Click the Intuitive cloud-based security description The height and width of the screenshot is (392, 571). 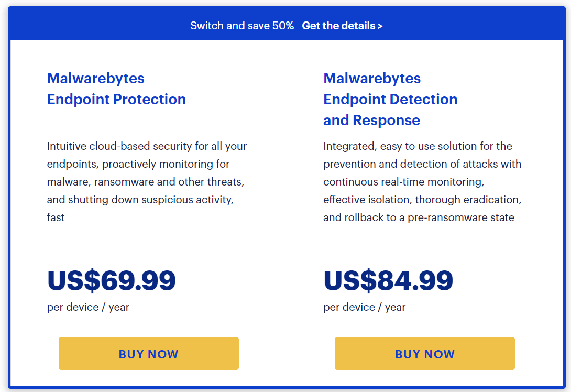[x=147, y=182]
